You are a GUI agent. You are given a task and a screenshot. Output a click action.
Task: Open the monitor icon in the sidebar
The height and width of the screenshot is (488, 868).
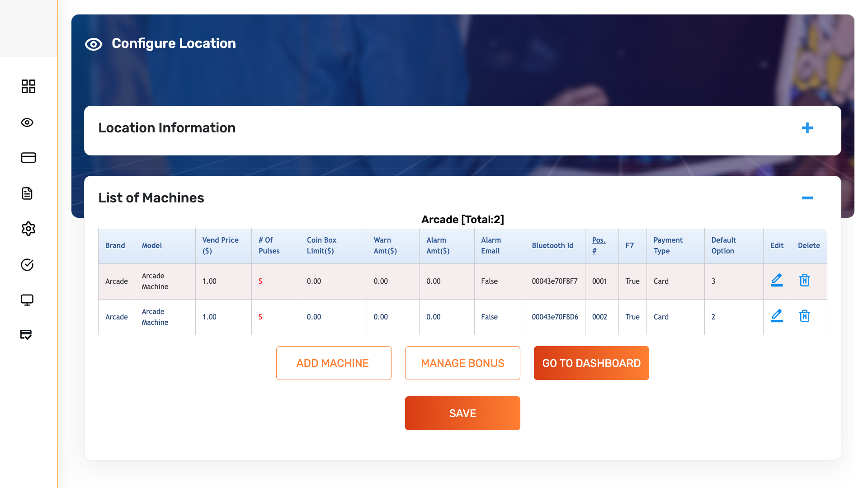[27, 300]
